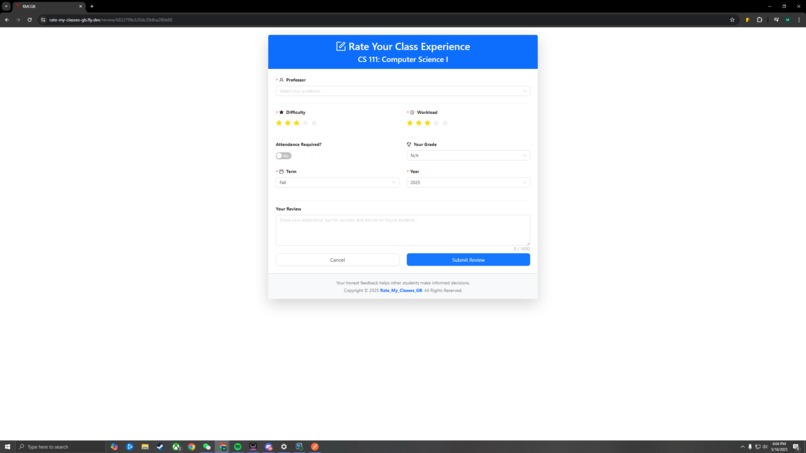Click the Cancel button
This screenshot has width=806, height=453.
(x=337, y=260)
